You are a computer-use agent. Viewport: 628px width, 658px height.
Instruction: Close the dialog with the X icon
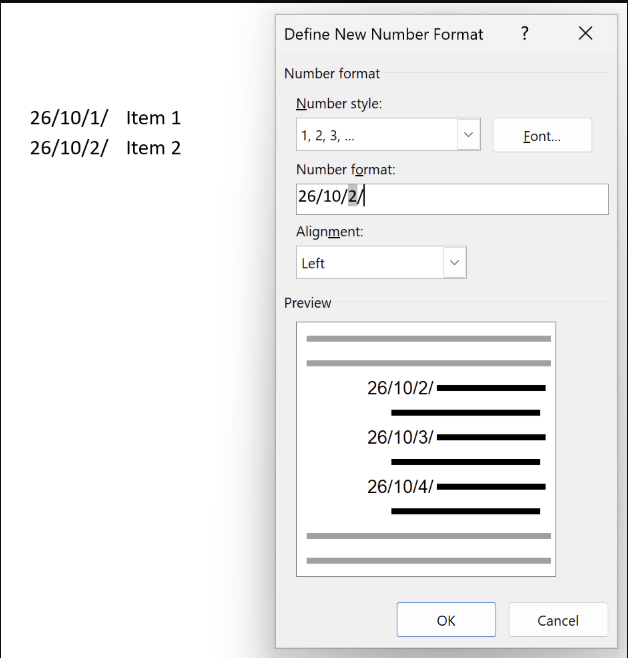pyautogui.click(x=585, y=33)
